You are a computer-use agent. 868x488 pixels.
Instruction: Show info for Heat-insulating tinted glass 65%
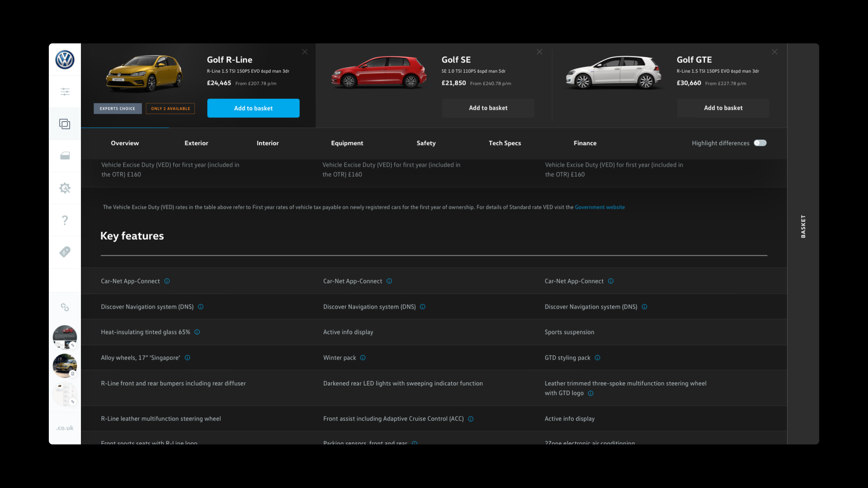click(x=197, y=332)
